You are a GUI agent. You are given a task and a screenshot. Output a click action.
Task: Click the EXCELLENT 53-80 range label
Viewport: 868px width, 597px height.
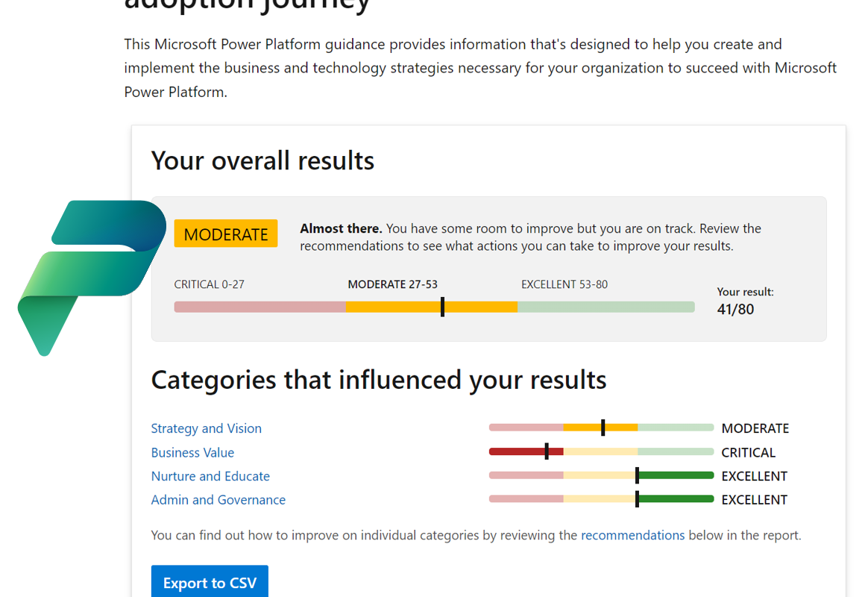pyautogui.click(x=564, y=284)
